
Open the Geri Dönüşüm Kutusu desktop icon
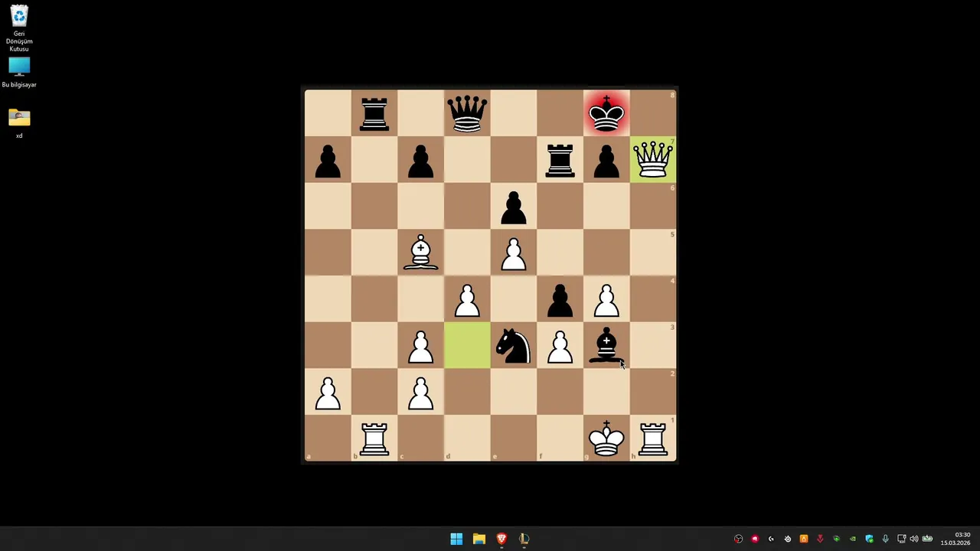pyautogui.click(x=19, y=28)
